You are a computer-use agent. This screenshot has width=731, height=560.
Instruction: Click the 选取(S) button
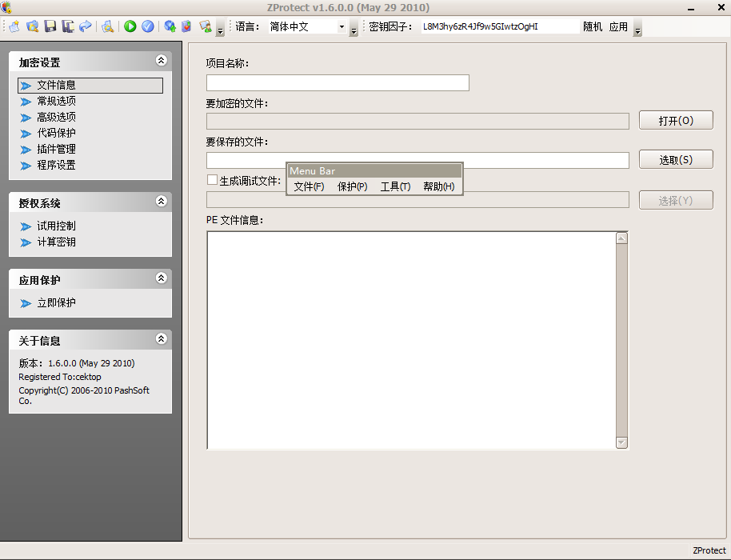click(x=675, y=160)
